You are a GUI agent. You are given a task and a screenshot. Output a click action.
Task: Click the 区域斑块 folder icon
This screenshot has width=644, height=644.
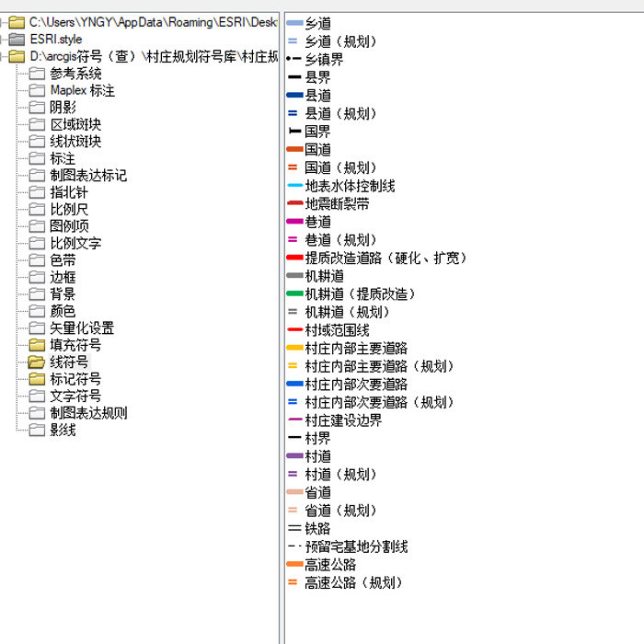click(x=37, y=124)
